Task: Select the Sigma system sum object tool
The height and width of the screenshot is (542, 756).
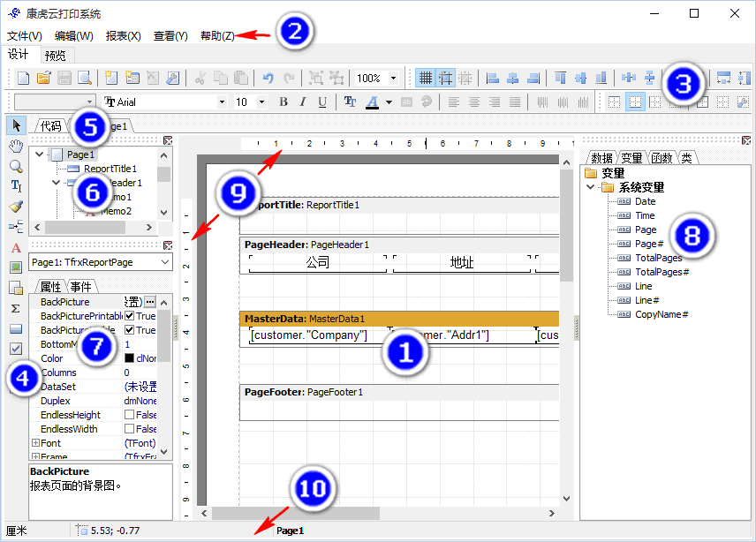Action: [x=16, y=308]
